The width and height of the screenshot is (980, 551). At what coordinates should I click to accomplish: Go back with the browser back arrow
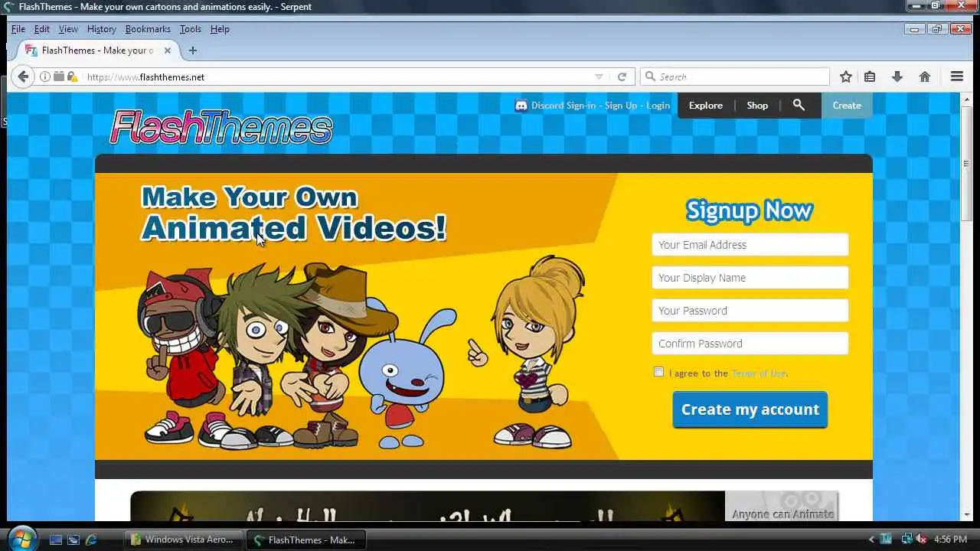[x=23, y=77]
